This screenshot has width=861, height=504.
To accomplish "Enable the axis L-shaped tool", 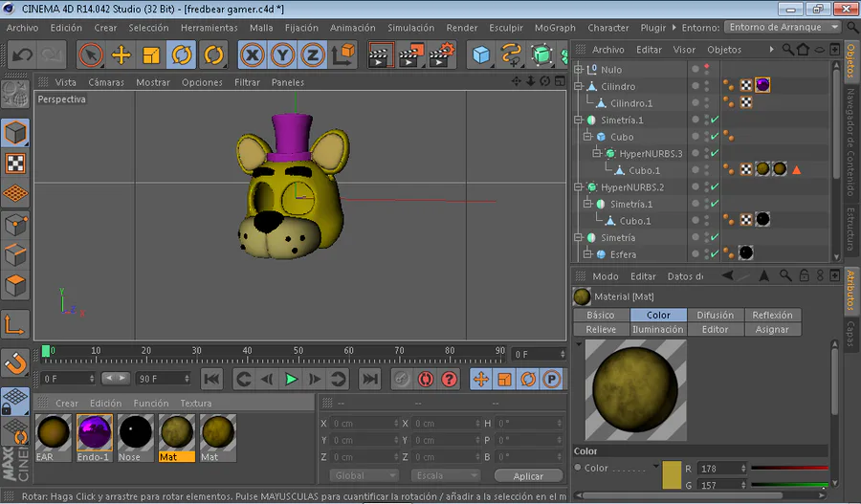I will 14,324.
